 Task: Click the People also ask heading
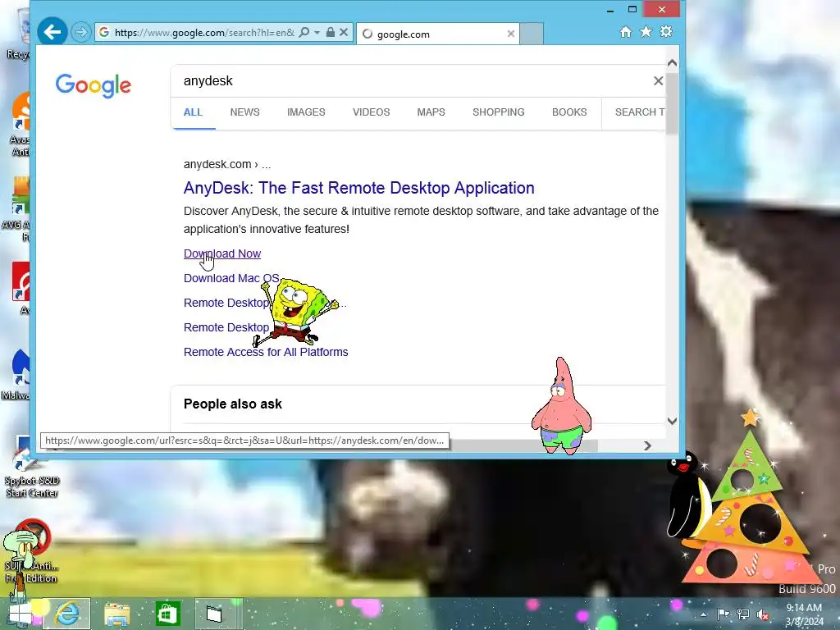[232, 404]
